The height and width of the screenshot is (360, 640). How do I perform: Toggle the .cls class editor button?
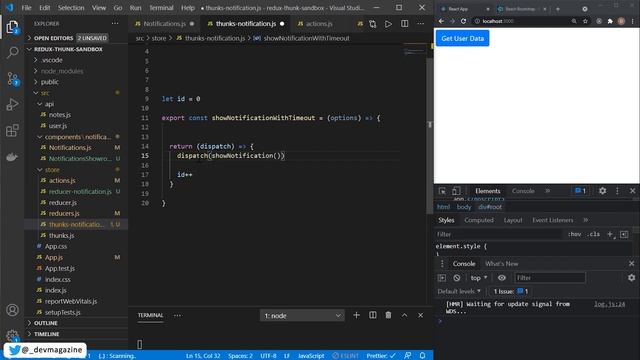(593, 234)
